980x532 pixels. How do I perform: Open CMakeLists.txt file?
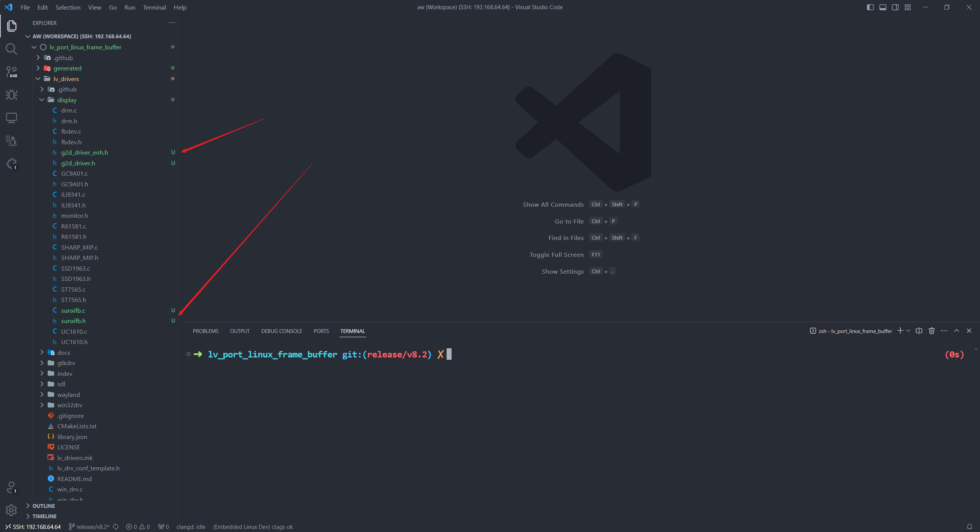click(77, 426)
